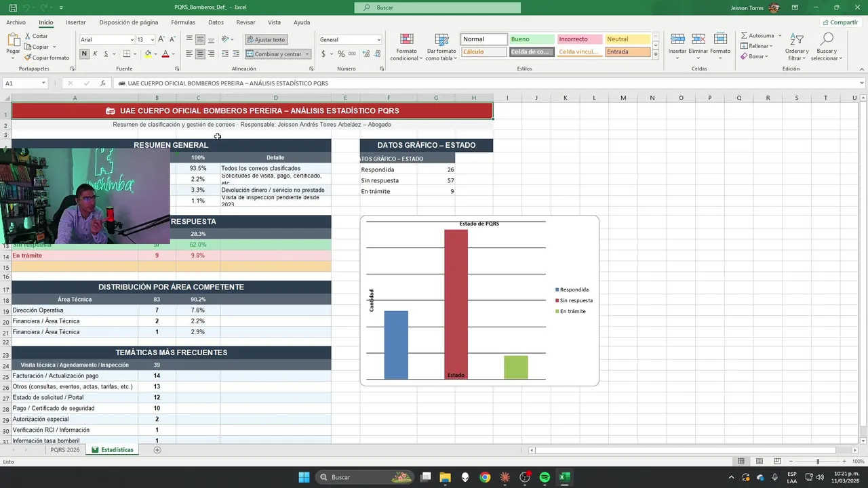Decrease font size with smaller A icon
868x488 pixels.
click(x=172, y=39)
